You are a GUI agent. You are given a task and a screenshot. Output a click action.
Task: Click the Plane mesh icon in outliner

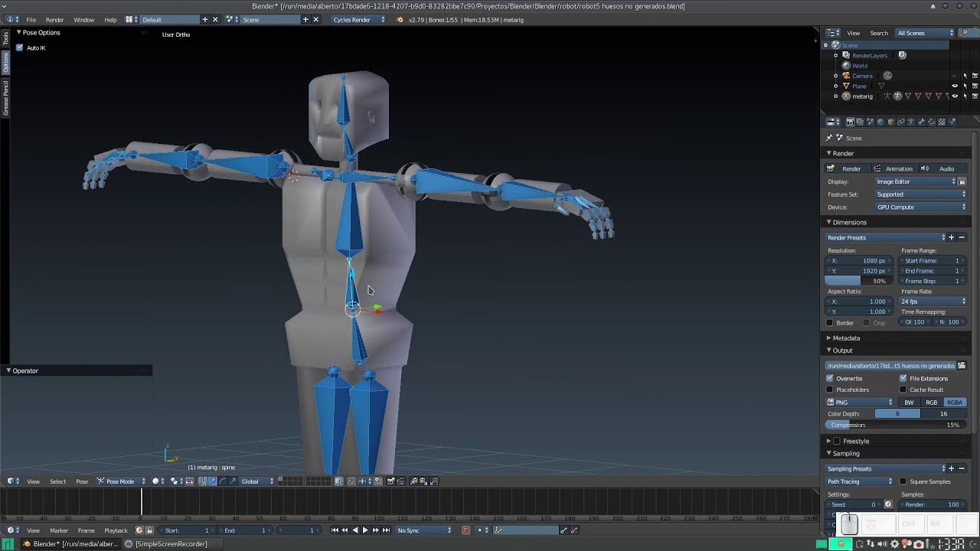click(846, 86)
